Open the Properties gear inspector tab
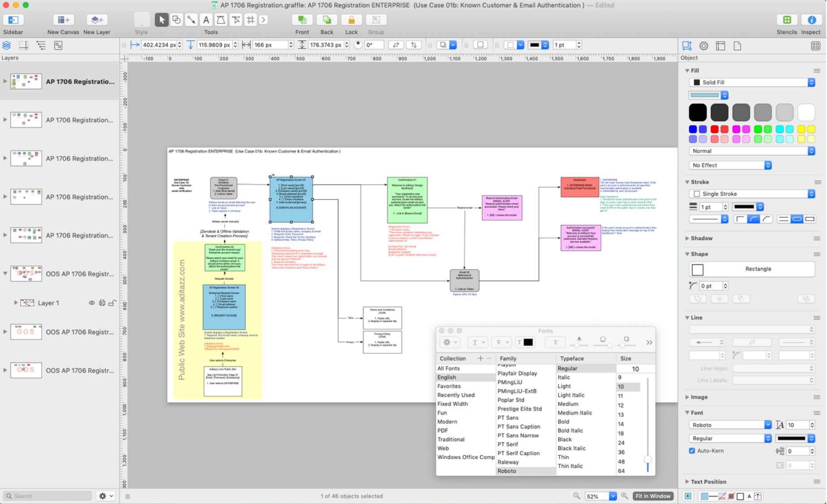This screenshot has height=504, width=827. coord(704,46)
